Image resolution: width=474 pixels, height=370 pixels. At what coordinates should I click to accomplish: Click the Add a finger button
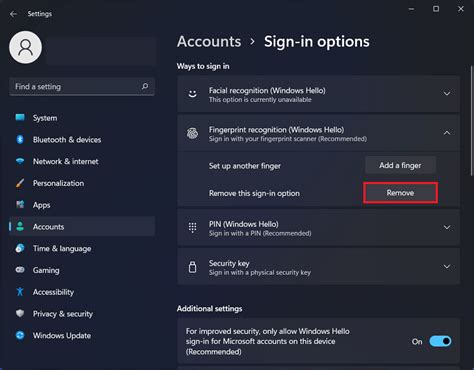(400, 165)
